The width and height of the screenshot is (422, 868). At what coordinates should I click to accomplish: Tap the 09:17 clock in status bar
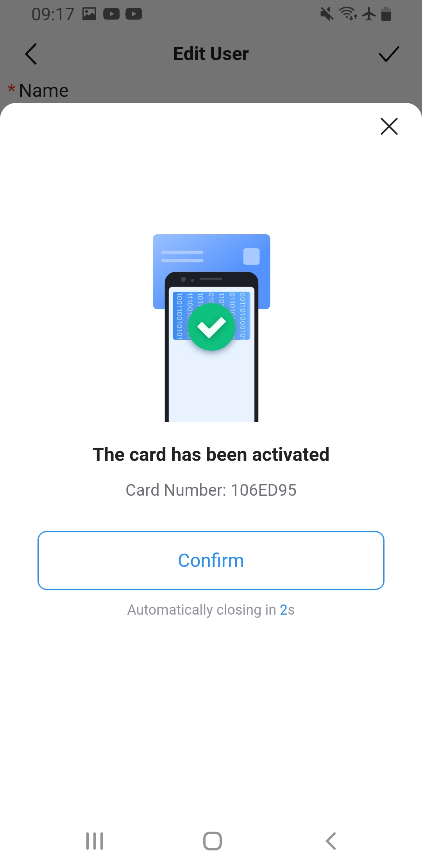[53, 14]
